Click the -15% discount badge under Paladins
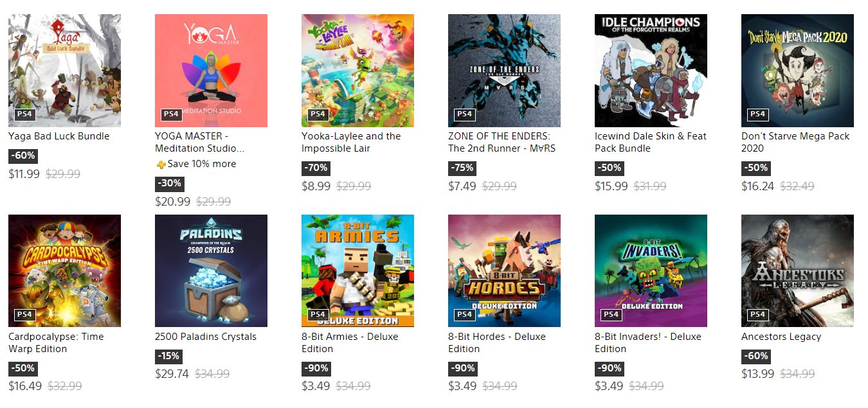The width and height of the screenshot is (868, 408). [x=169, y=357]
